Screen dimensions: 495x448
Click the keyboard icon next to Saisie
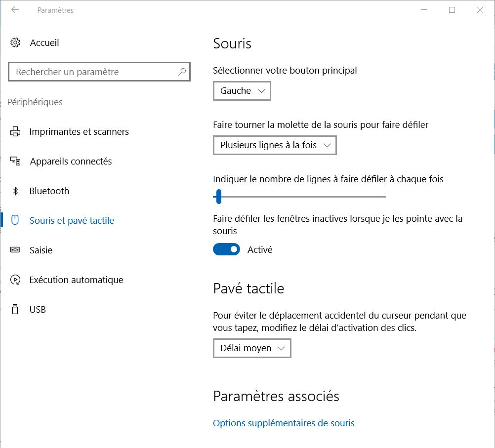15,250
